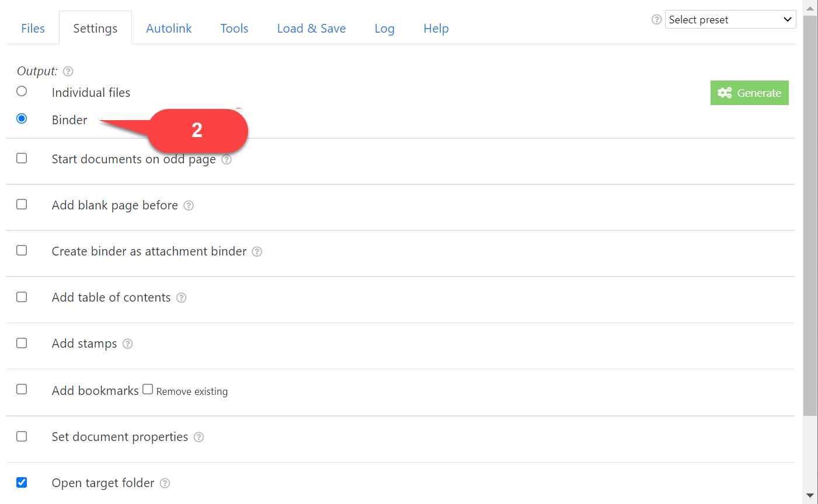The width and height of the screenshot is (818, 504).
Task: Show help for Add stamps option
Action: (x=128, y=344)
